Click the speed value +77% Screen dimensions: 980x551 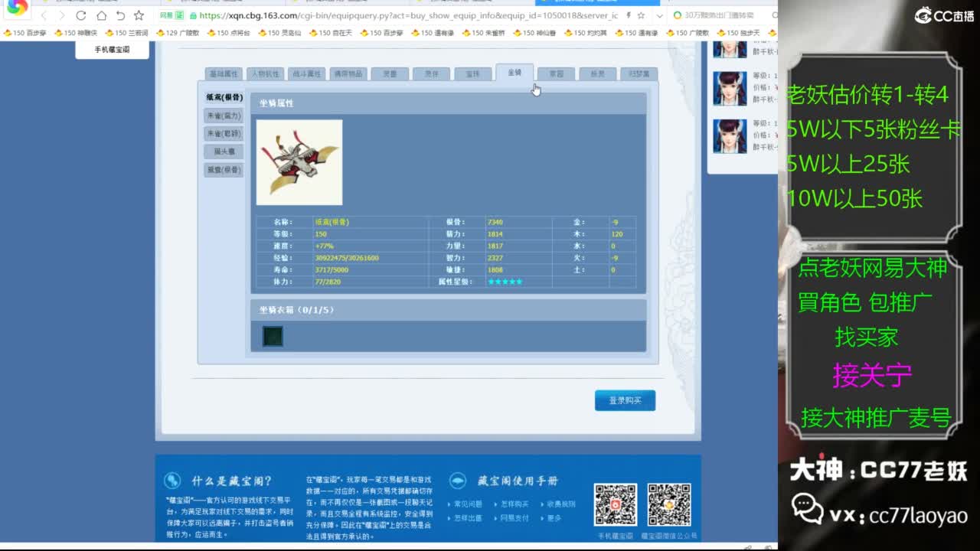324,246
